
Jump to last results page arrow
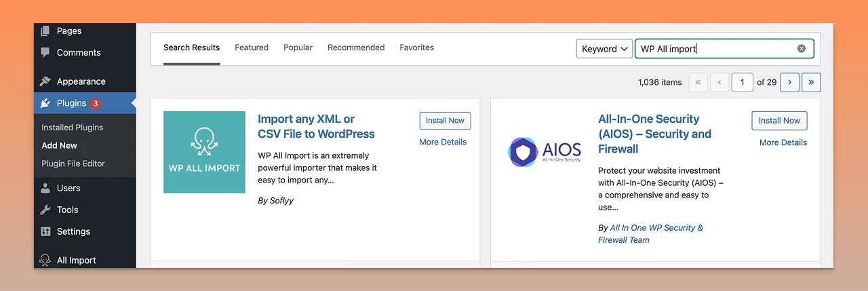click(x=811, y=82)
